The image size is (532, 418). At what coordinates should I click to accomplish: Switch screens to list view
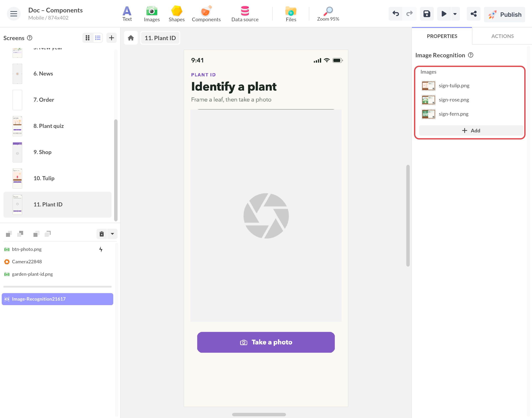tap(98, 38)
